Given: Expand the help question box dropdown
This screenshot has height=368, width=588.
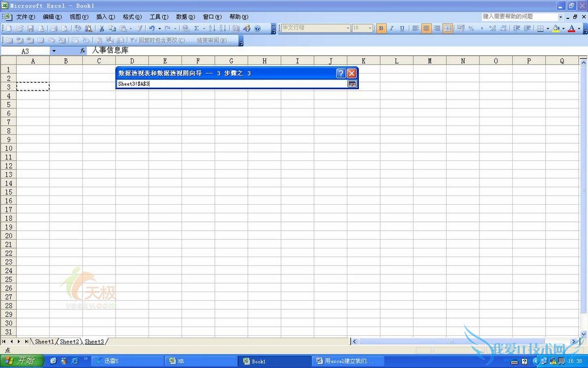Looking at the screenshot, I should click(x=560, y=17).
